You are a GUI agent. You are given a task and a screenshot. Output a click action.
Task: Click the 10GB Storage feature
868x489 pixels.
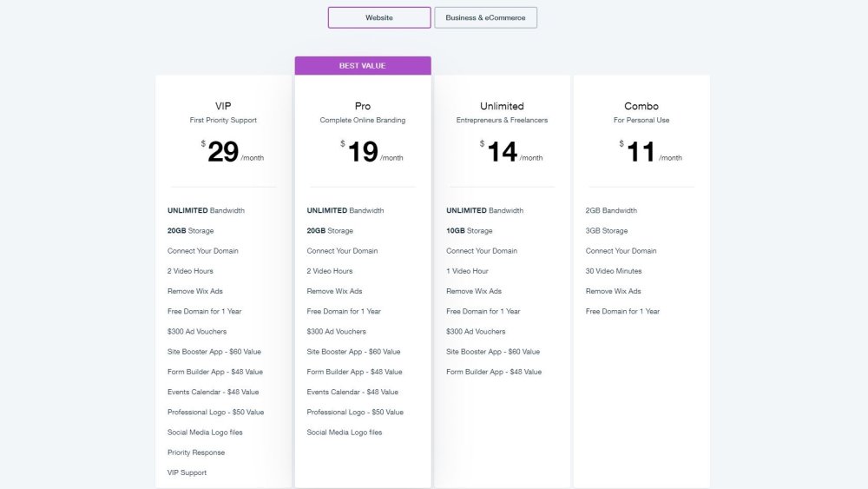(x=470, y=231)
